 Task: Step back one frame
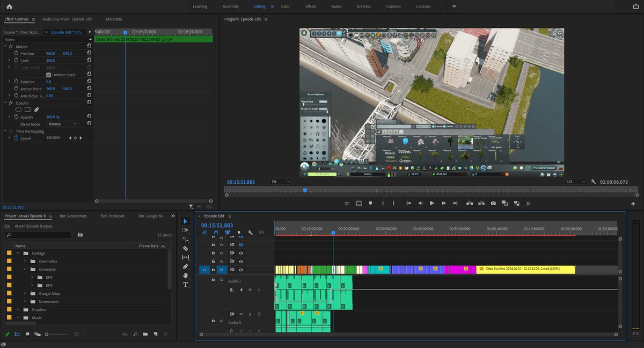click(x=420, y=203)
